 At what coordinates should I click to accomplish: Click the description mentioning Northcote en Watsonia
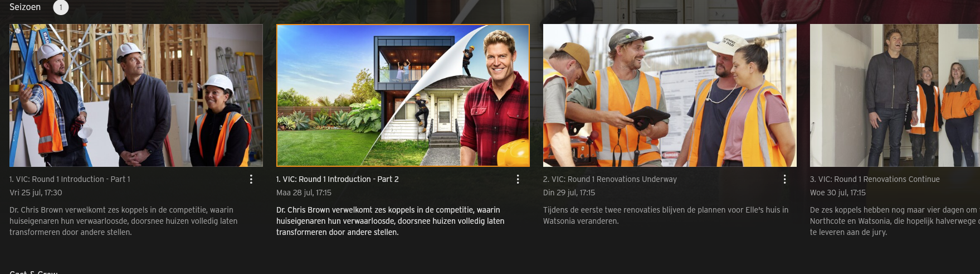coord(895,221)
